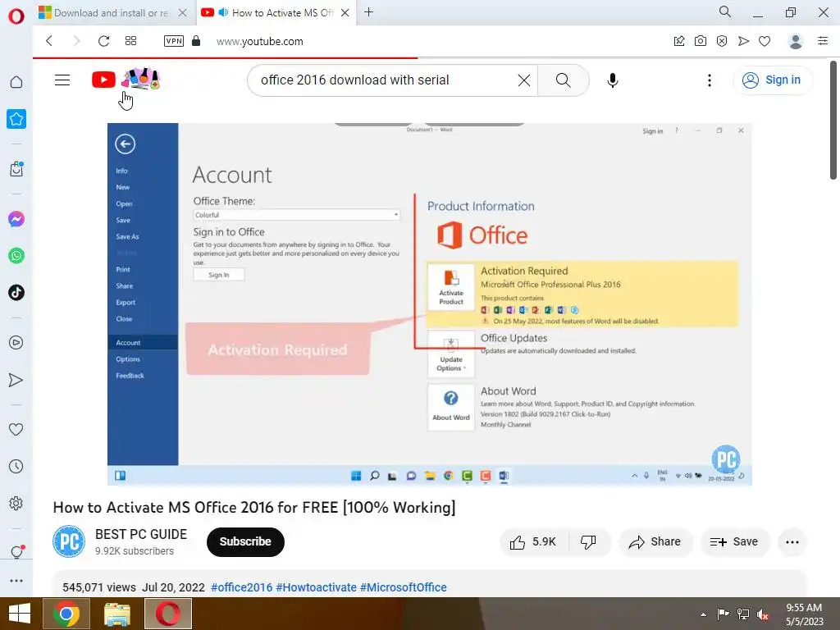
Task: Open sidebar My Flow arrow icon
Action: tap(16, 380)
